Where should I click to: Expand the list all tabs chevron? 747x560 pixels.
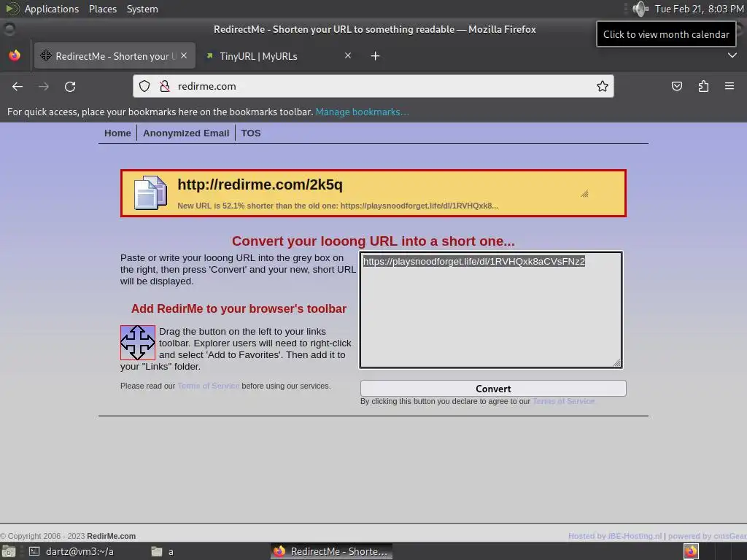coord(732,55)
